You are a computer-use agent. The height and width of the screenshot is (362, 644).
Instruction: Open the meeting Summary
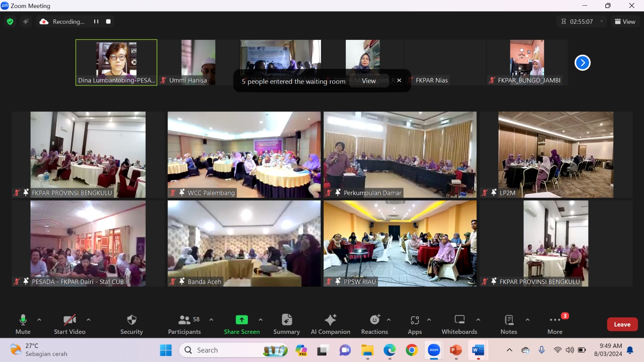point(287,324)
